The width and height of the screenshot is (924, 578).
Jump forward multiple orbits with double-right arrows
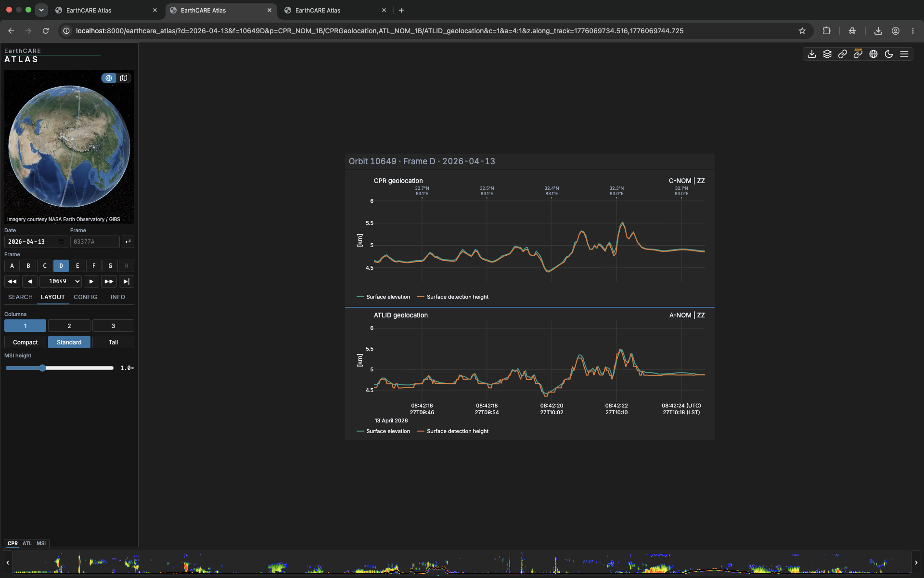pos(109,281)
